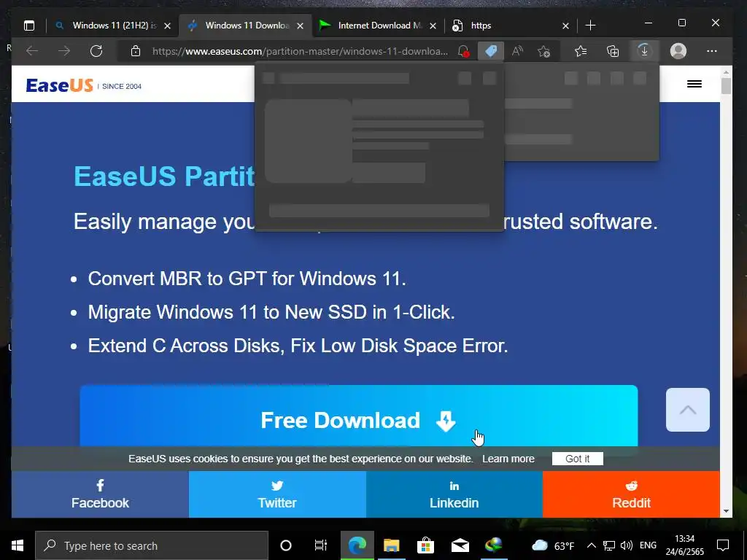This screenshot has width=747, height=560.
Task: Open the Downloads toolbar icon
Action: pyautogui.click(x=644, y=51)
